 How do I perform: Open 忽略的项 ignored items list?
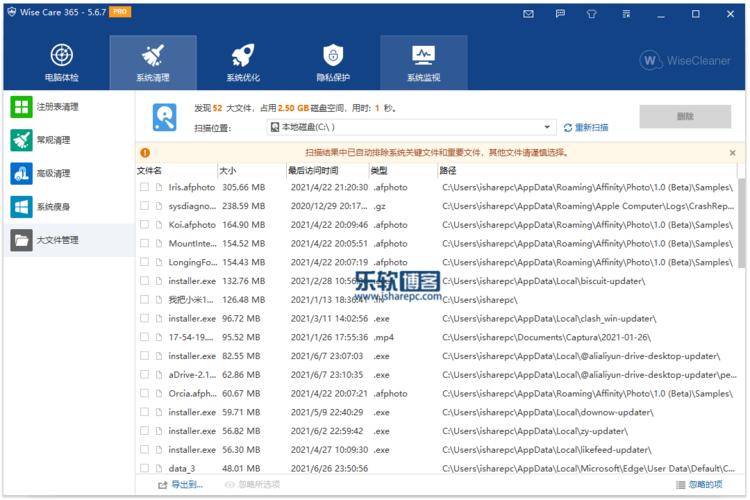pos(699,485)
